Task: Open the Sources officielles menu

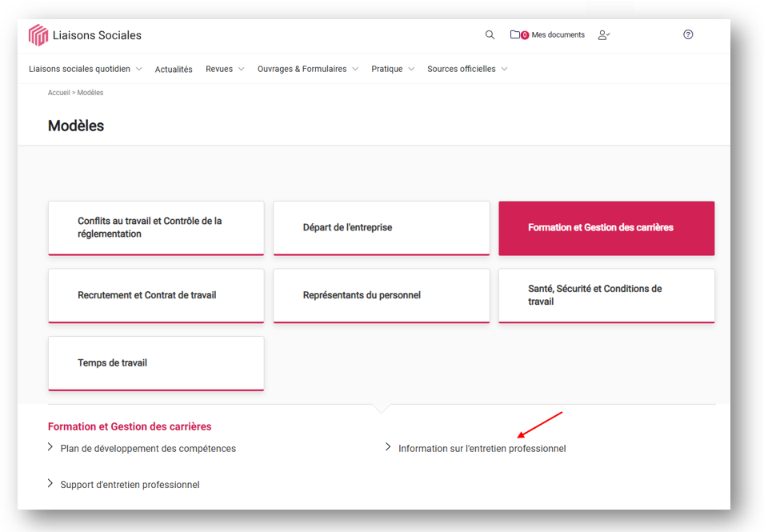Action: [462, 69]
